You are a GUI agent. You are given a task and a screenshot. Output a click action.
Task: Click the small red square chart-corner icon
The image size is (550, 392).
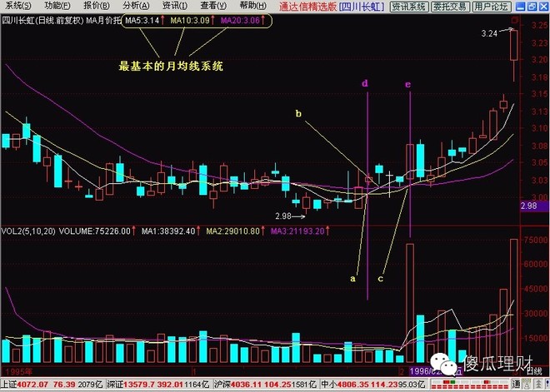click(515, 20)
